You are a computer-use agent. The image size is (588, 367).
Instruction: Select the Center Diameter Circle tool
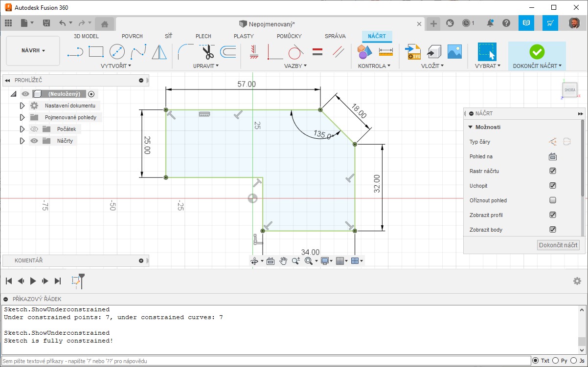117,51
